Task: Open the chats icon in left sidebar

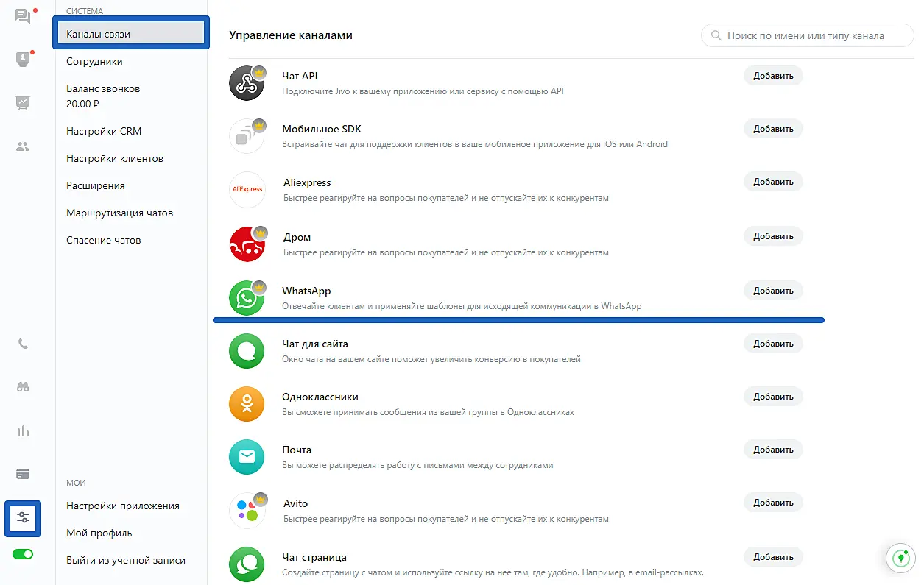Action: click(x=24, y=16)
